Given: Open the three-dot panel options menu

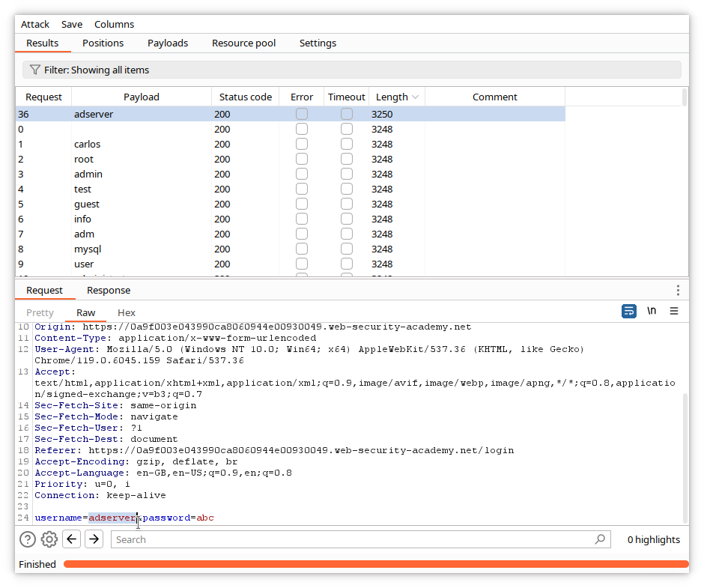Looking at the screenshot, I should (x=678, y=291).
